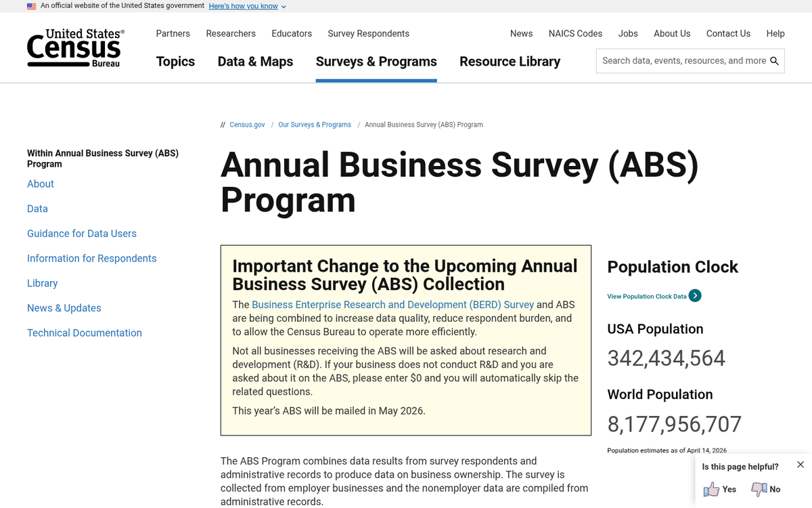Open the Topics dropdown menu
The width and height of the screenshot is (812, 508).
point(175,62)
